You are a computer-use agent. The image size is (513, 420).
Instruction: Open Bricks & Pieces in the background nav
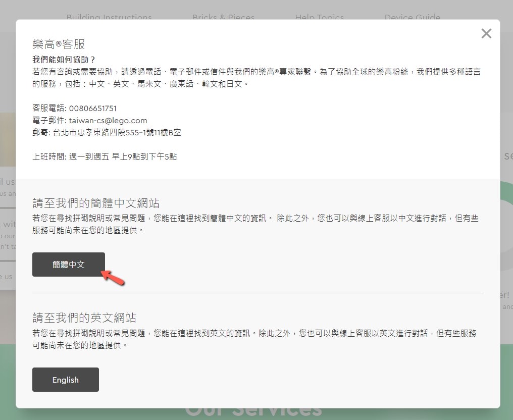224,17
